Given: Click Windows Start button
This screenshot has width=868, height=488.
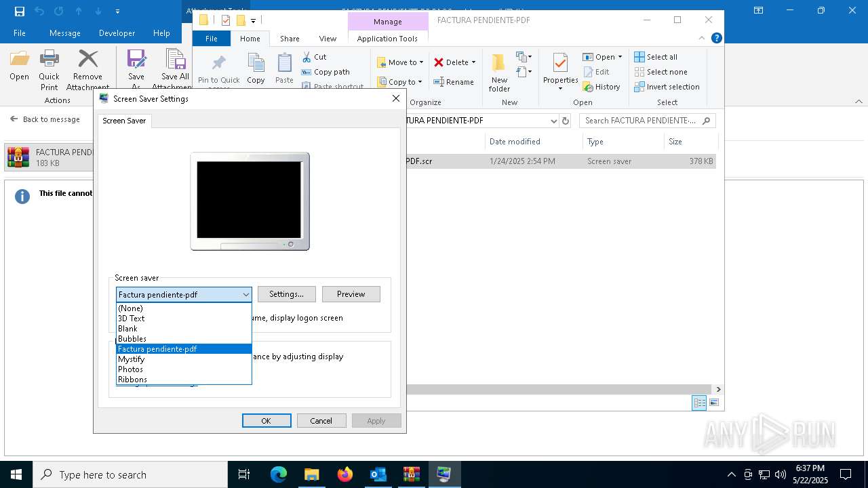Looking at the screenshot, I should coord(16,474).
